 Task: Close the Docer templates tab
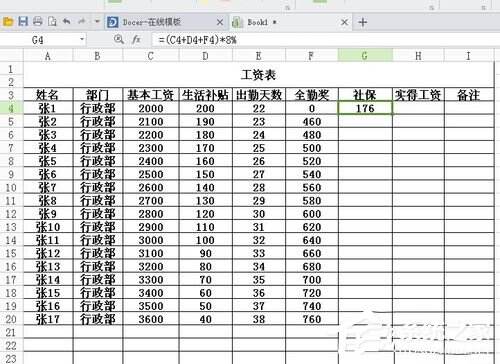click(220, 22)
